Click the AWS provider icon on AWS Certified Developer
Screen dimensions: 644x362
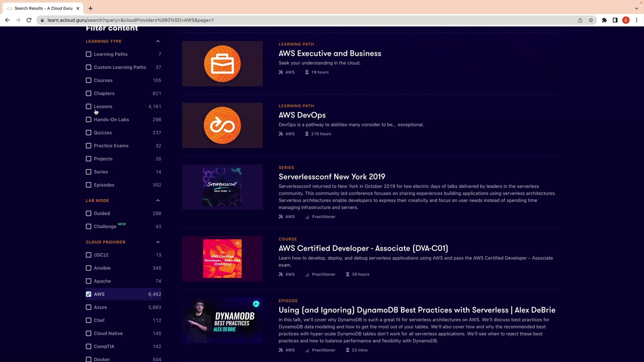pos(281,275)
